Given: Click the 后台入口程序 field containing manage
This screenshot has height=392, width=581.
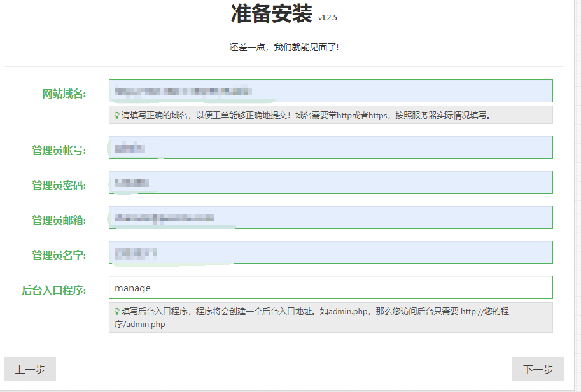Looking at the screenshot, I should (x=330, y=287).
